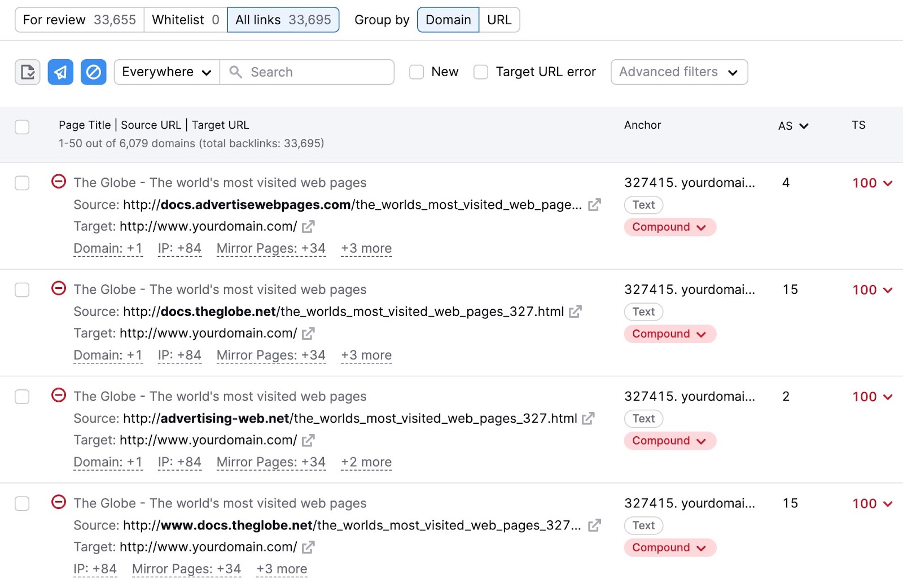Open the Everywhere search scope dropdown

[x=166, y=72]
